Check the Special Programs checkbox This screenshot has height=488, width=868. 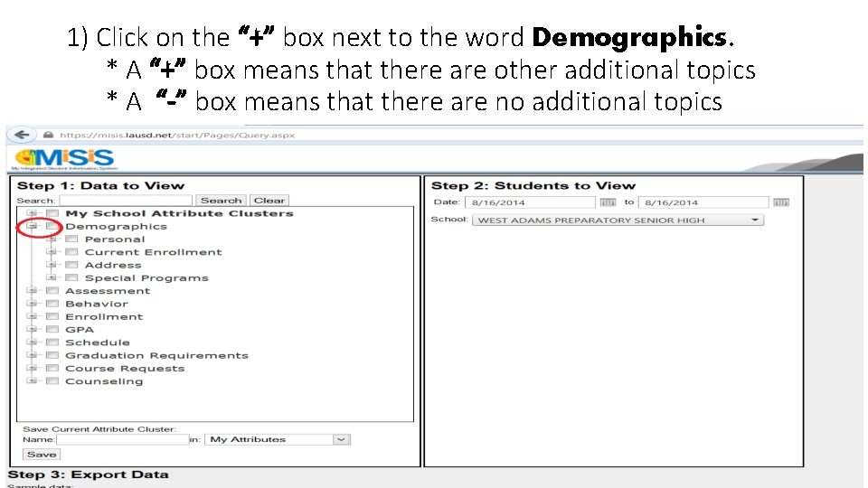pos(71,277)
